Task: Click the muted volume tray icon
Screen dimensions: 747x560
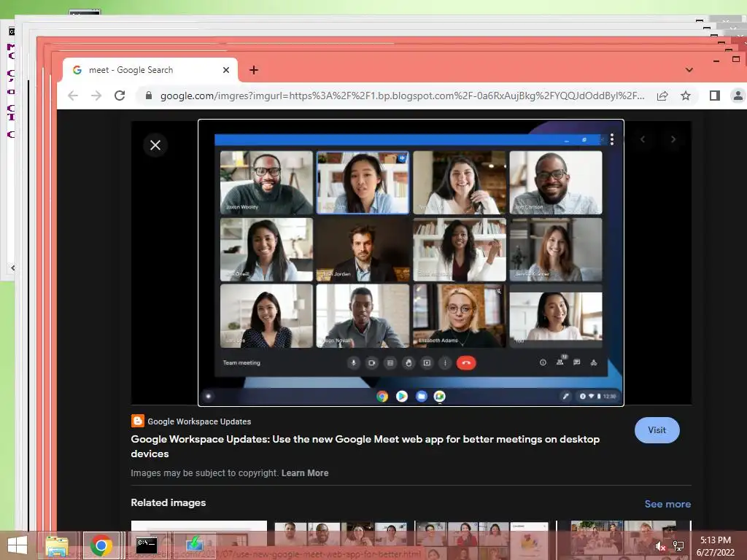Action: (659, 546)
